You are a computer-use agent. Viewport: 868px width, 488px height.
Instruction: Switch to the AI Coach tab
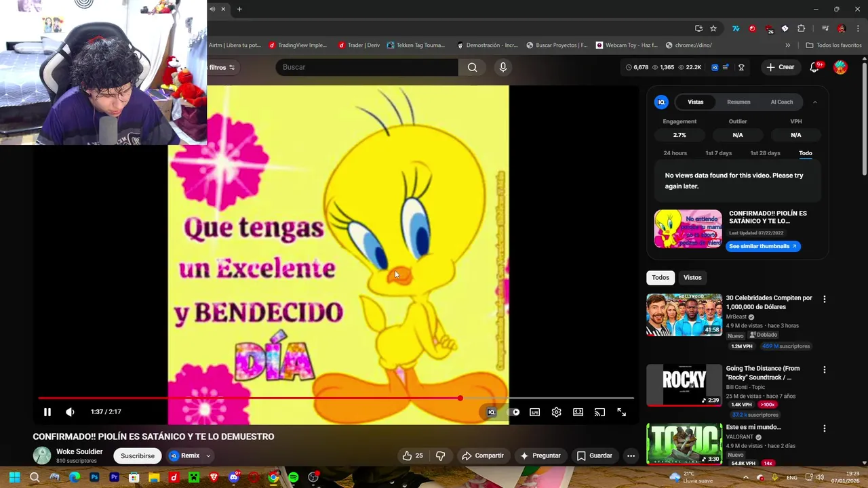pos(781,102)
